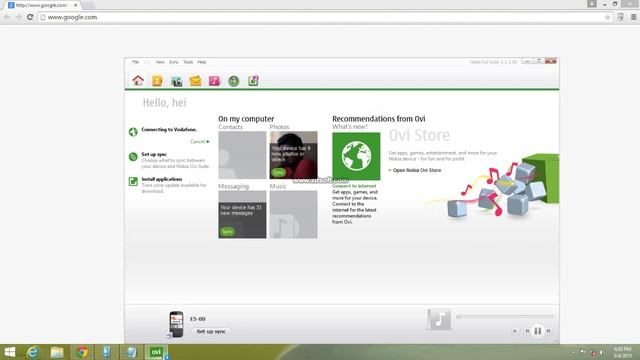
Task: Open the Messaging tile with new messages
Action: [x=242, y=214]
